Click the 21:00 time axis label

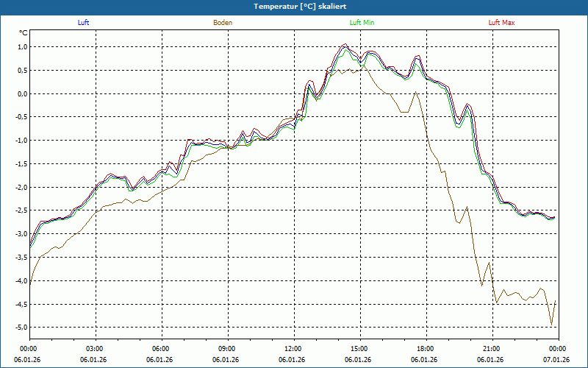click(492, 349)
